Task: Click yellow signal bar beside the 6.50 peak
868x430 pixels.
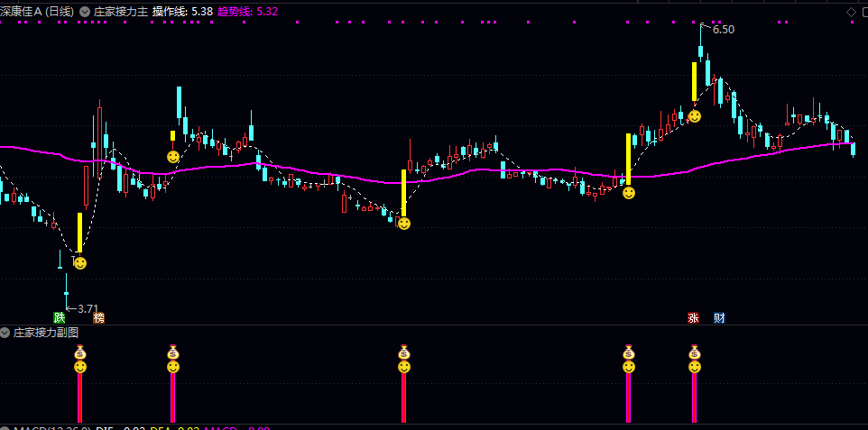Action: [694, 81]
